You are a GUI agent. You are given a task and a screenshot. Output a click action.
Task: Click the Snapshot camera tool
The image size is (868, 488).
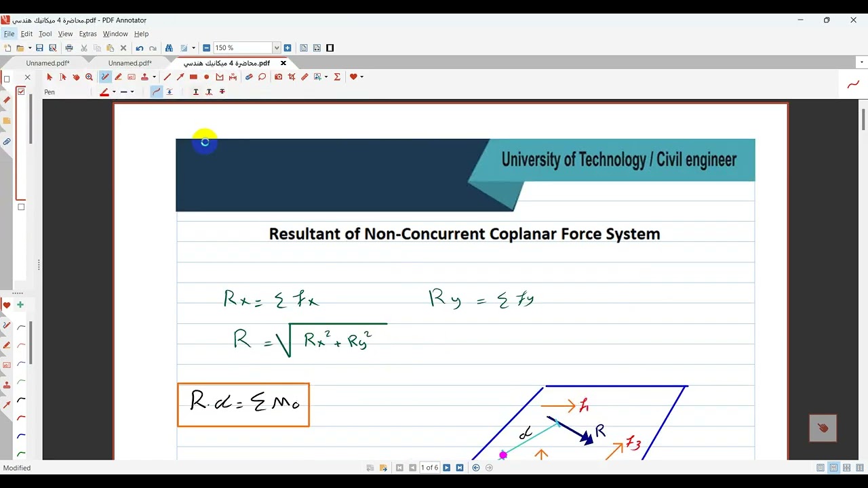279,77
